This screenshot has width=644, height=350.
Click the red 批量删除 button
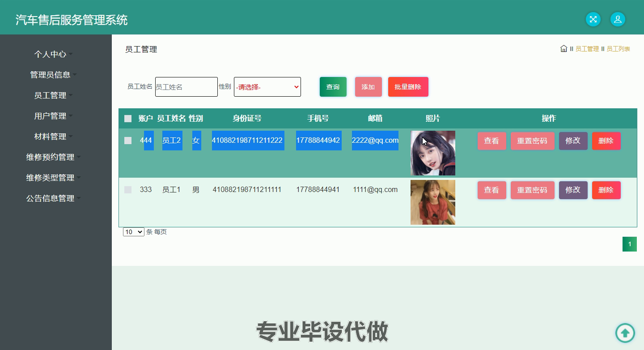point(408,87)
